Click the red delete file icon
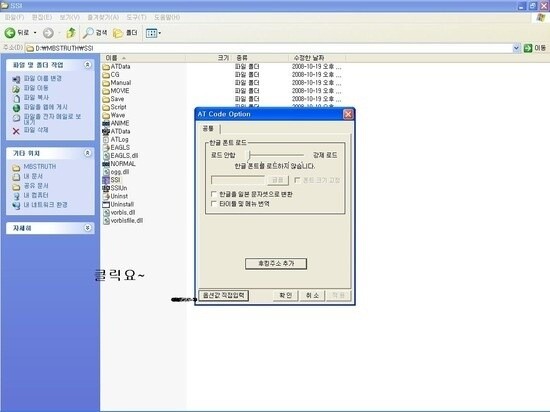This screenshot has height=412, width=550. (16, 131)
